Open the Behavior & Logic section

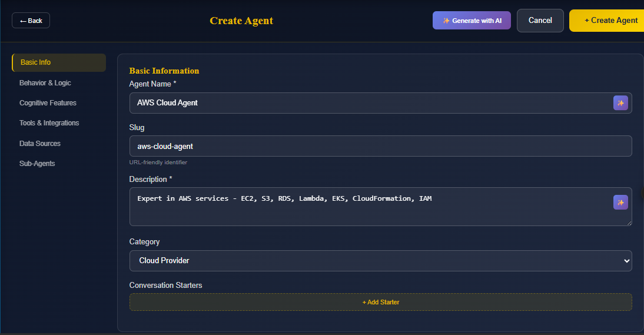[x=45, y=83]
